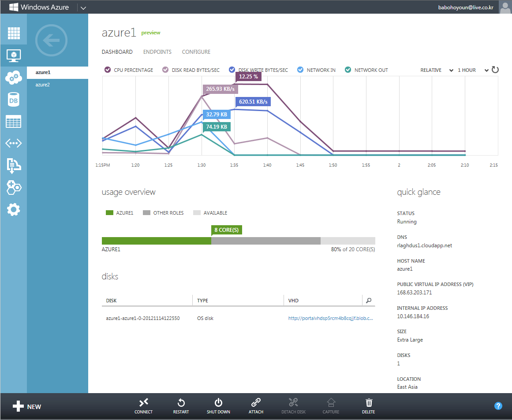Open the Add-ons hexagon plus icon
Viewport: 512px width, 420px height.
pyautogui.click(x=13, y=187)
